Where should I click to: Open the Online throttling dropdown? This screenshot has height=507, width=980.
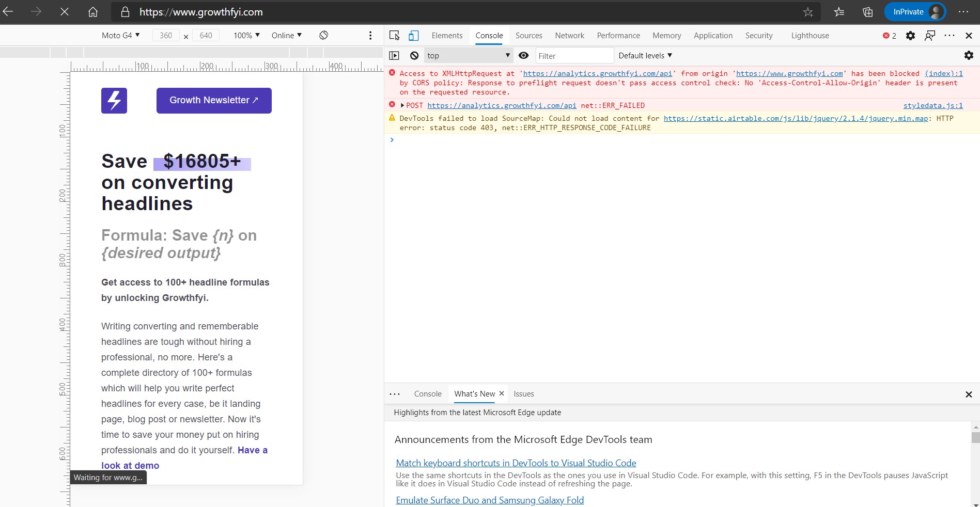click(287, 35)
